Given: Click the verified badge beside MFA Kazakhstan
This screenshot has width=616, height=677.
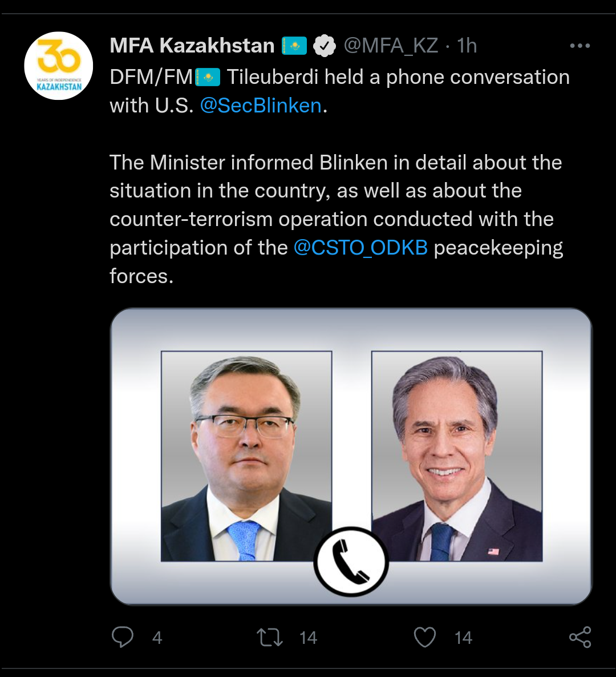Looking at the screenshot, I should pyautogui.click(x=325, y=46).
